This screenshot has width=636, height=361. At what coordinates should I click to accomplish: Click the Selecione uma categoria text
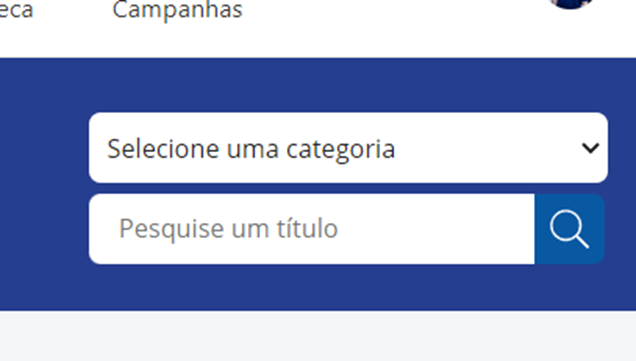[251, 149]
